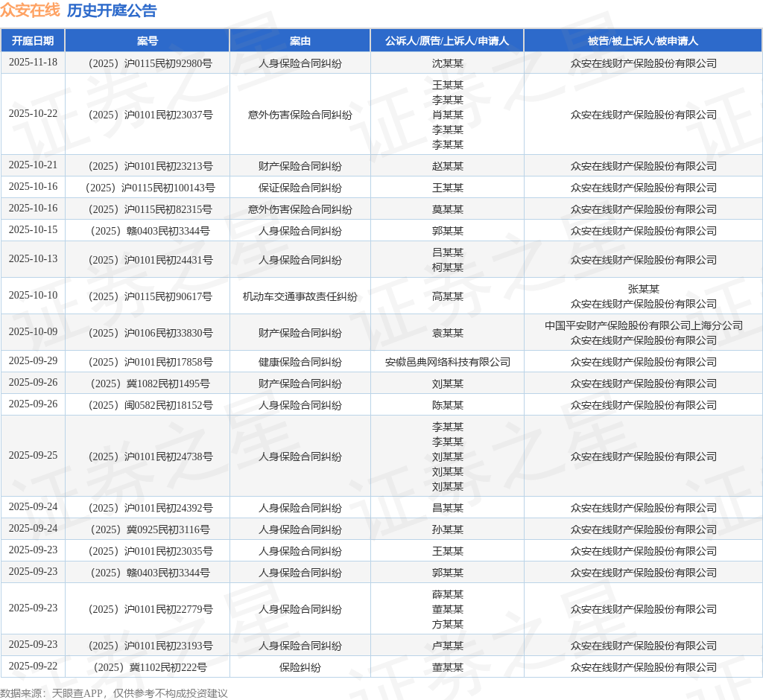Click the 众安在线 title text

30,10
